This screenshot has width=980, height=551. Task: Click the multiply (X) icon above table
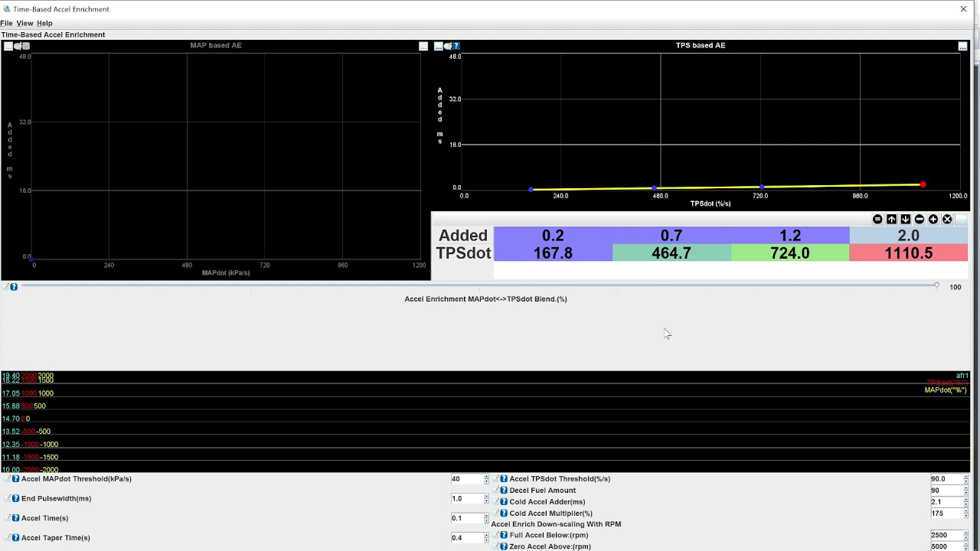[947, 219]
